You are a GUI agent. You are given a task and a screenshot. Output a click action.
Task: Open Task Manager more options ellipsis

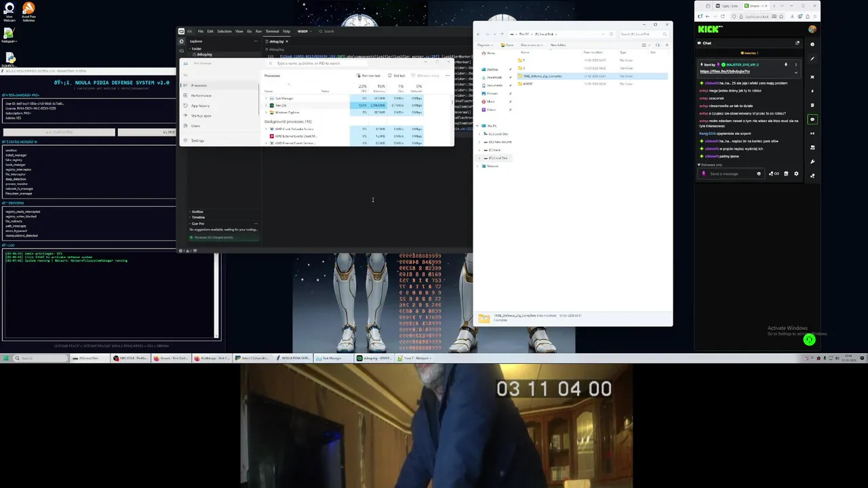[447, 76]
